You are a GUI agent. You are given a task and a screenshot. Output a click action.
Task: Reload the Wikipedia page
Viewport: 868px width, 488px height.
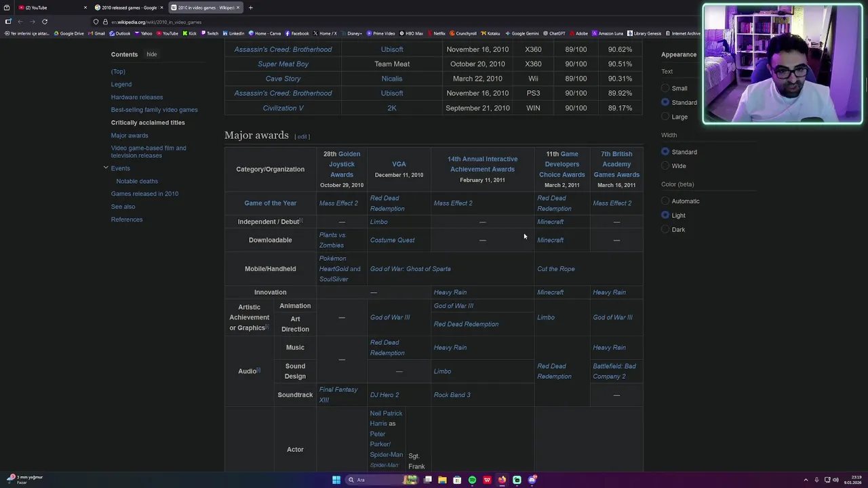[x=45, y=22]
